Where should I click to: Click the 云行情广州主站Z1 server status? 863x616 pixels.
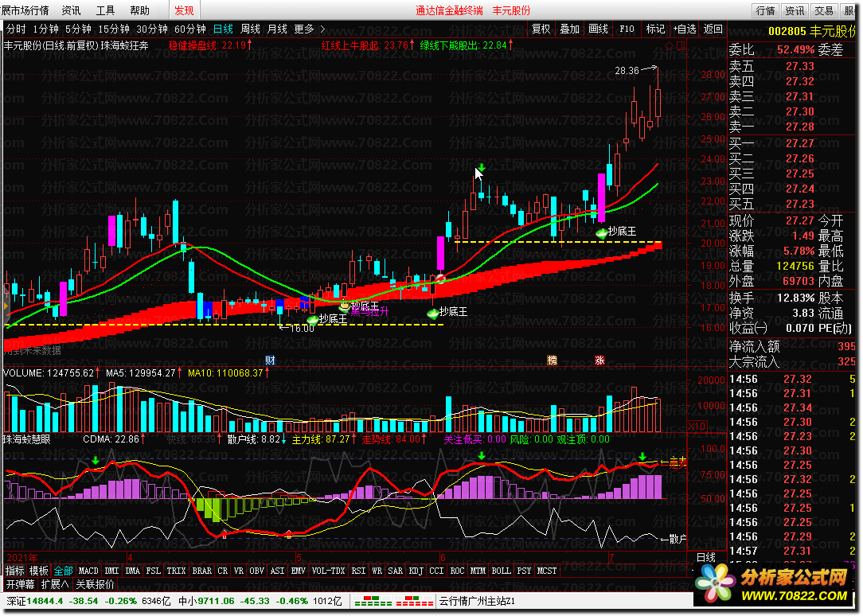point(477,601)
